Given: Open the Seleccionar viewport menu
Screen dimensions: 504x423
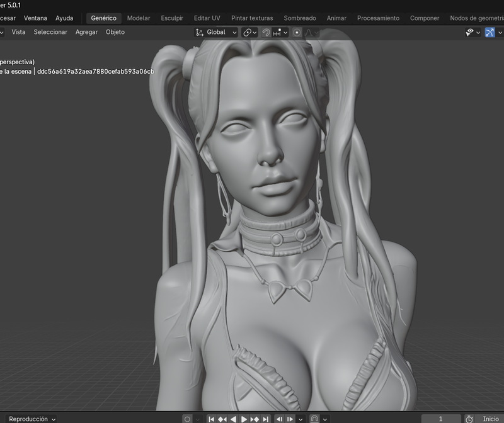Looking at the screenshot, I should [x=50, y=32].
